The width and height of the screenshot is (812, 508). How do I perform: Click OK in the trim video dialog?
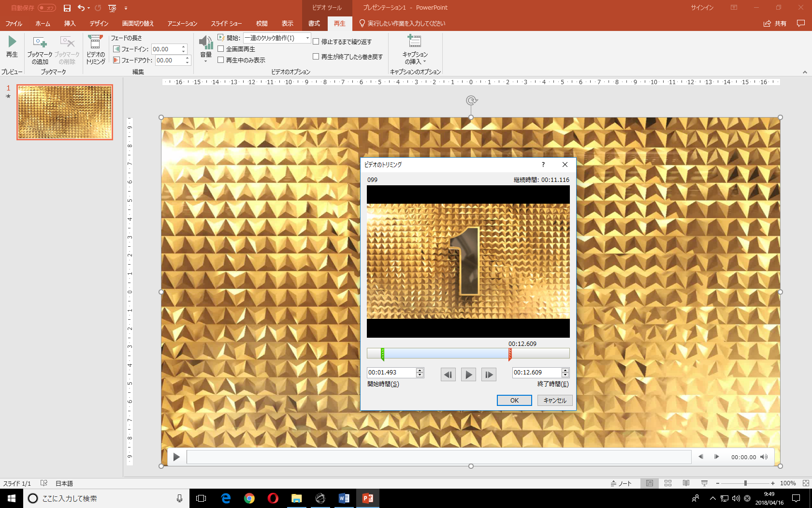[x=514, y=400]
